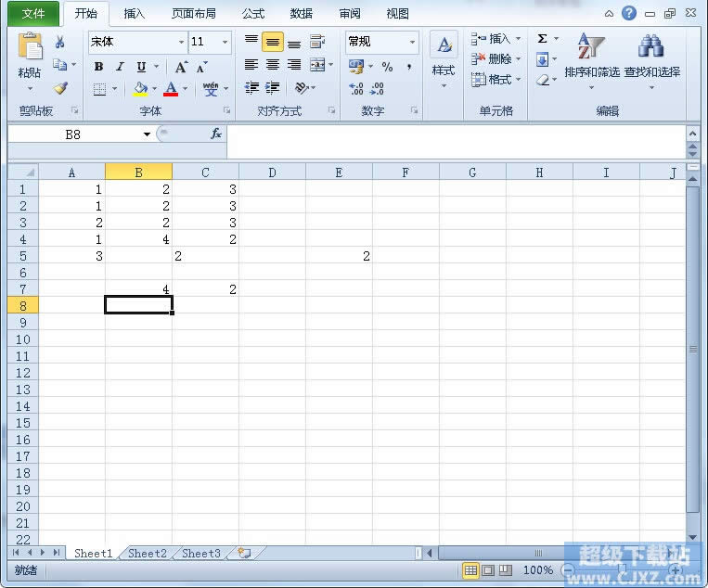Open the Format (格式) cells menu
Image resolution: width=708 pixels, height=588 pixels.
click(x=491, y=80)
